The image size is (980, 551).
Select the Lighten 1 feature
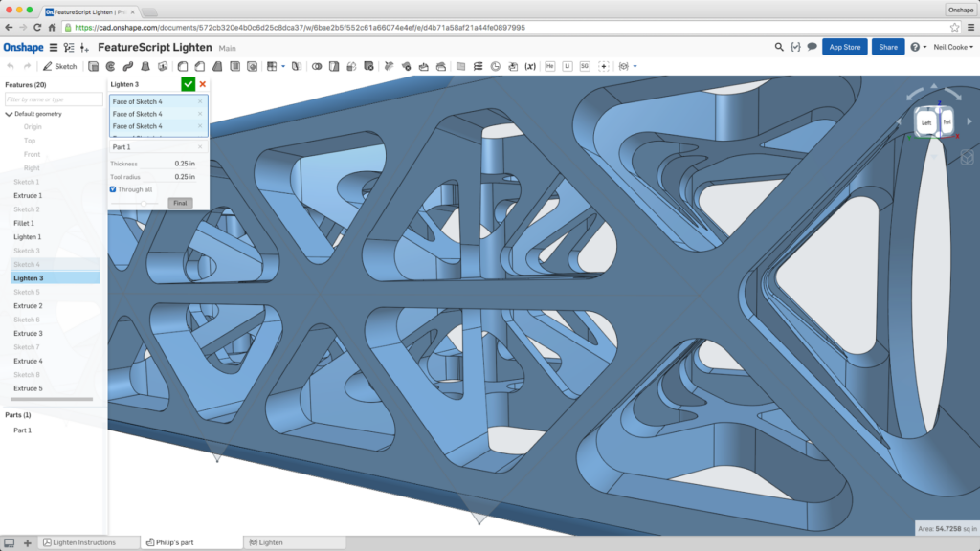[x=28, y=237]
